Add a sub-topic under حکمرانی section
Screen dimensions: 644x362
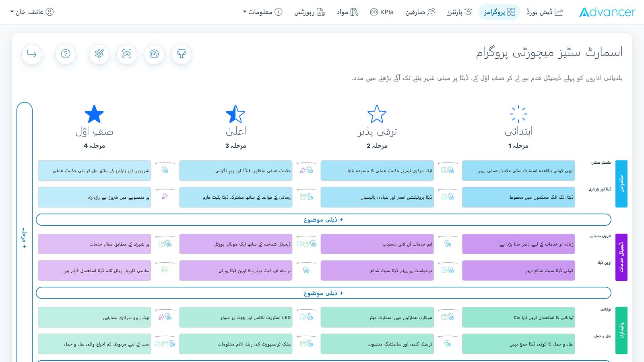pos(324,220)
